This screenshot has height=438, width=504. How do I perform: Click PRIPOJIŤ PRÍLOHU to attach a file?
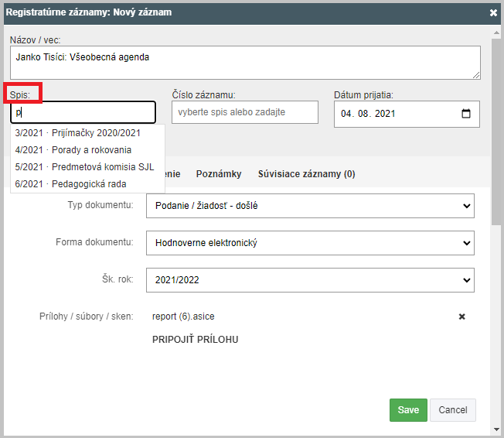click(195, 340)
